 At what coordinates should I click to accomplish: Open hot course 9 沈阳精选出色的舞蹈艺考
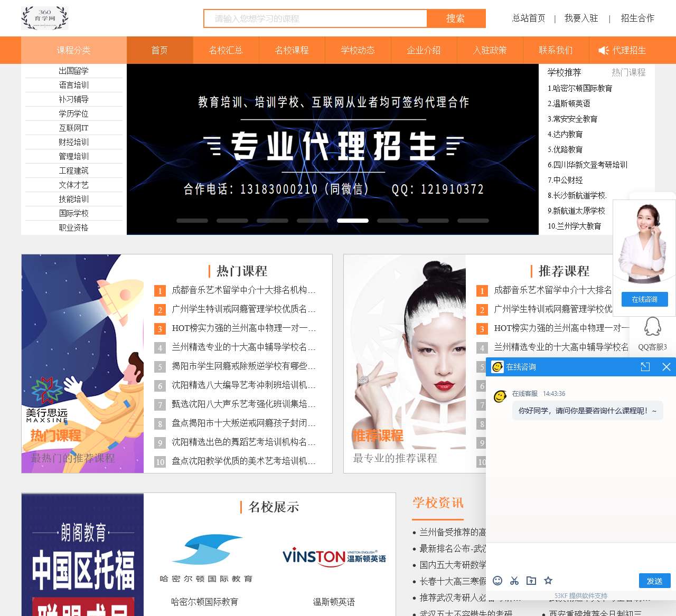pos(243,442)
